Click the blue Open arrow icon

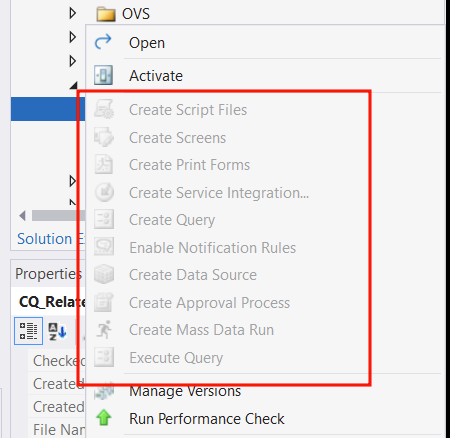click(103, 42)
